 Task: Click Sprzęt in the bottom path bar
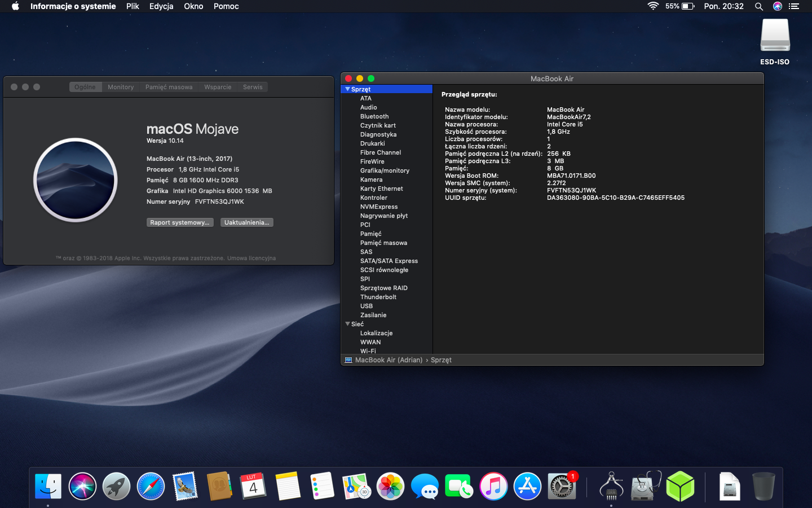point(441,360)
